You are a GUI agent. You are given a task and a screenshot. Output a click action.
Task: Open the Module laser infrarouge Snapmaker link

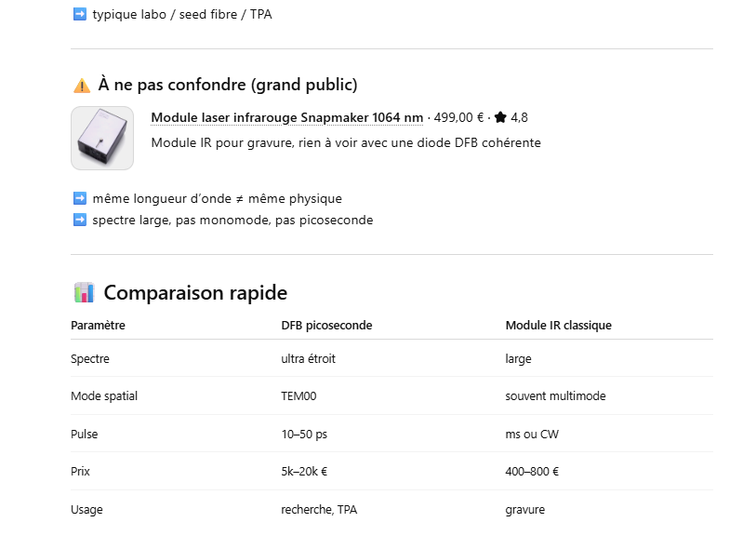(x=286, y=117)
